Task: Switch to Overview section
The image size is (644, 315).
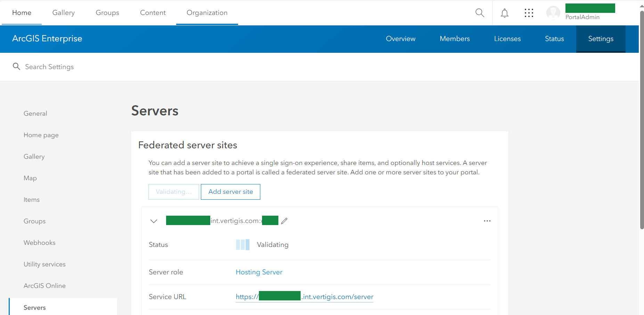Action: (400, 39)
